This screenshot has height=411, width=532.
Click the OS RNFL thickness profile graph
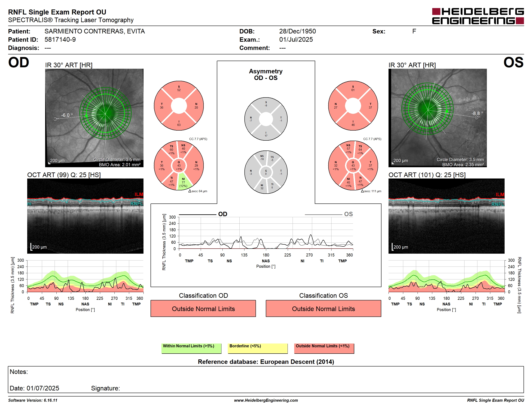pos(447,276)
